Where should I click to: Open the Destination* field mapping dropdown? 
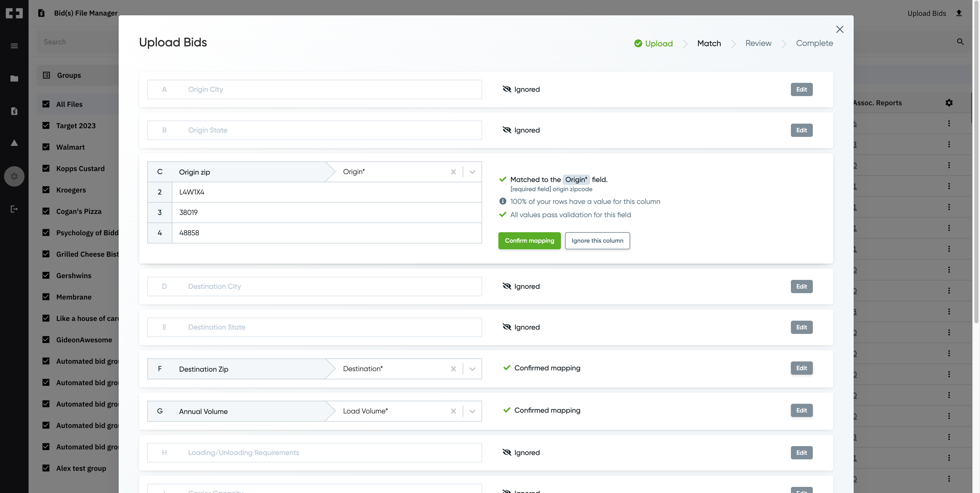pos(472,369)
